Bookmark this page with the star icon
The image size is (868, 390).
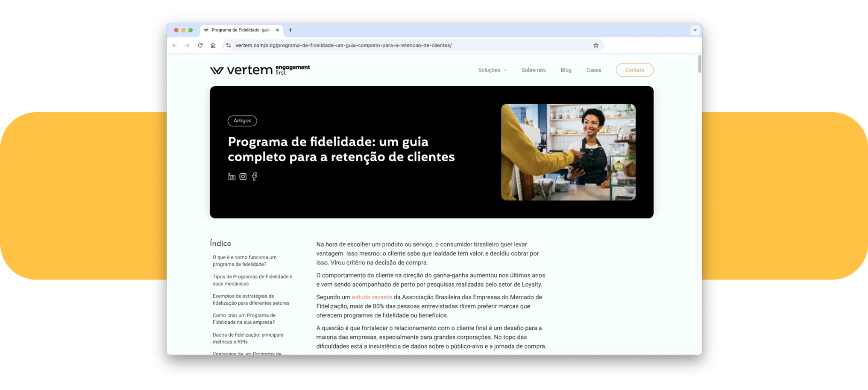(596, 45)
